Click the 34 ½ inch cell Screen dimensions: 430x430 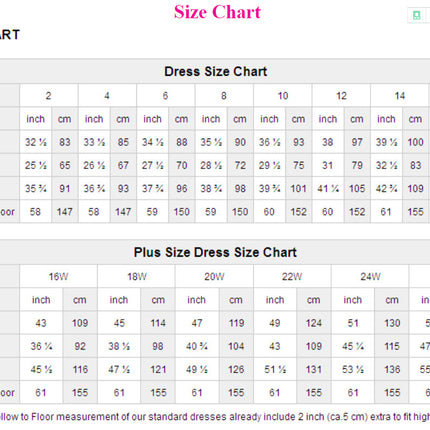[153, 142]
